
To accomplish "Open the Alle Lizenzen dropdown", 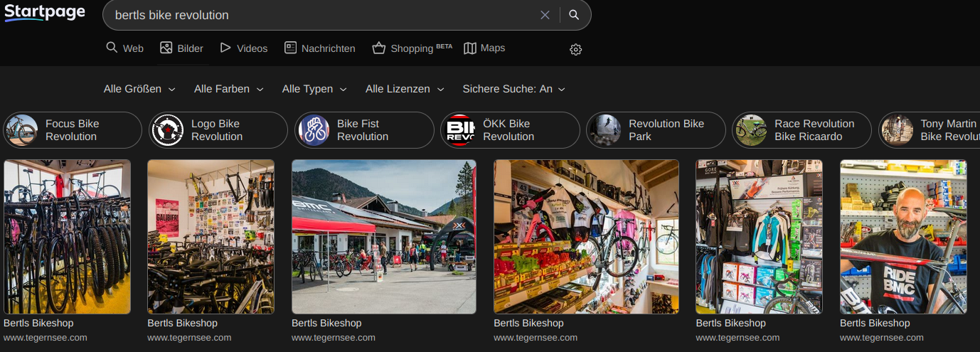I will click(x=405, y=89).
